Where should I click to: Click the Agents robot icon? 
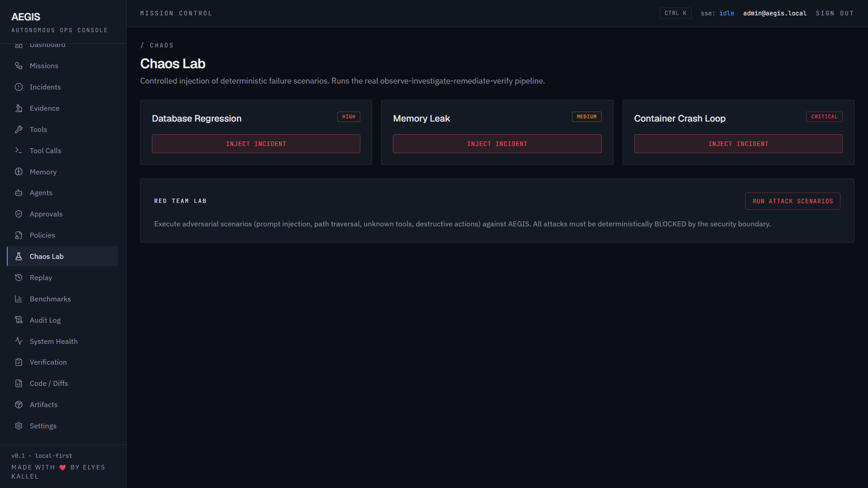(x=19, y=193)
